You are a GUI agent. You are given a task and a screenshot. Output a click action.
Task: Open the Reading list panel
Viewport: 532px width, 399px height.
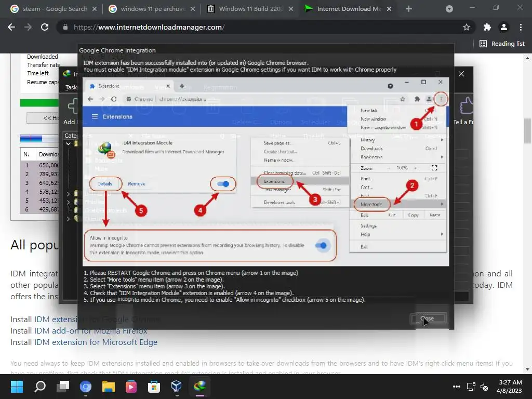coord(502,44)
